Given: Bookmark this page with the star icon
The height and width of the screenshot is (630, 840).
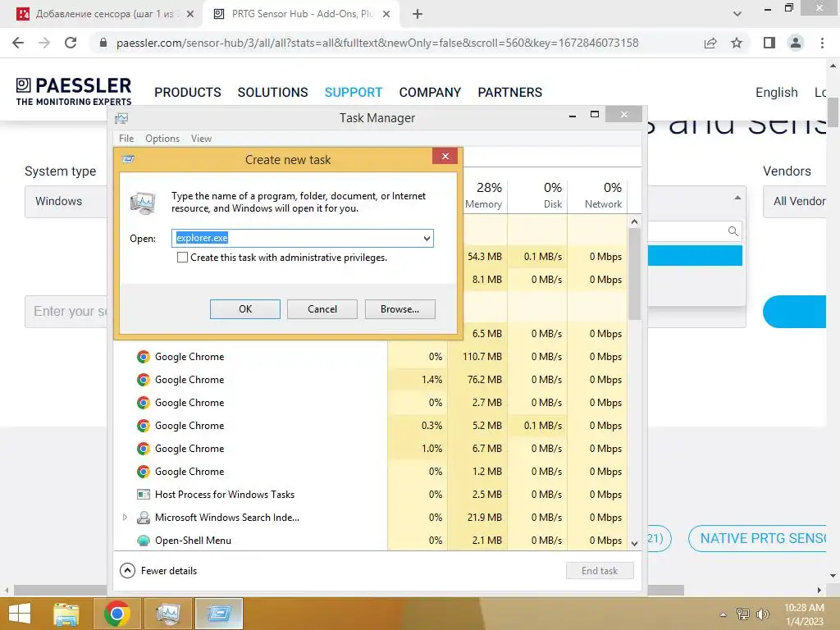Looking at the screenshot, I should [737, 43].
